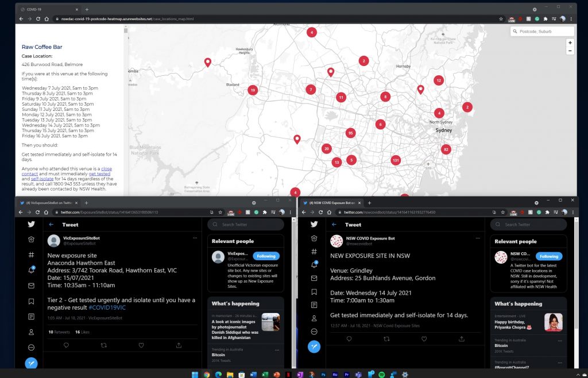Open Explore hashtag in VicExposureSiteBot window
The image size is (588, 378).
(32, 255)
